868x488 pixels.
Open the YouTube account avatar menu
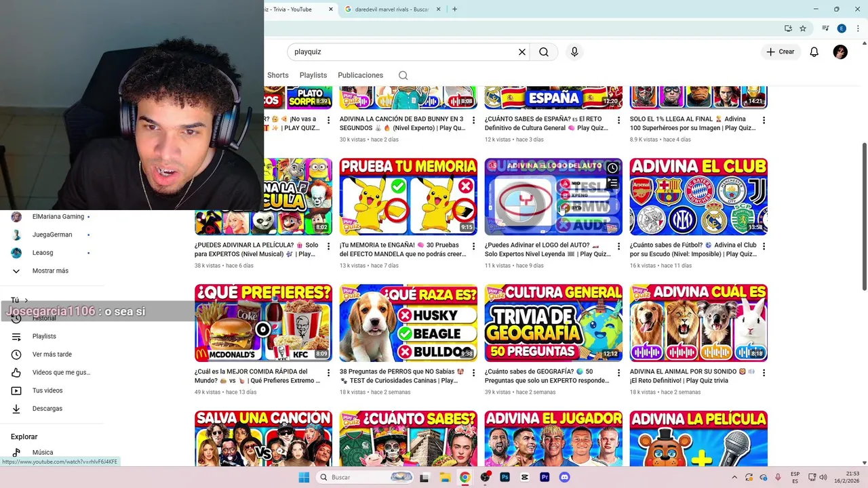(840, 52)
